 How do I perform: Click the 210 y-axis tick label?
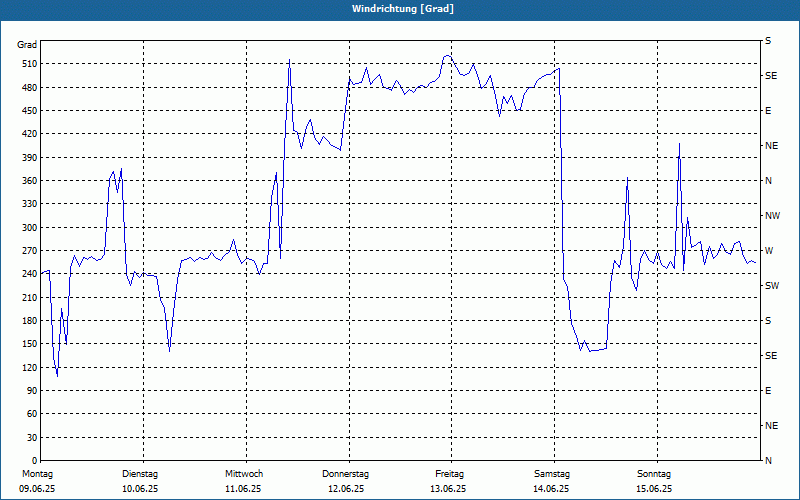point(30,297)
